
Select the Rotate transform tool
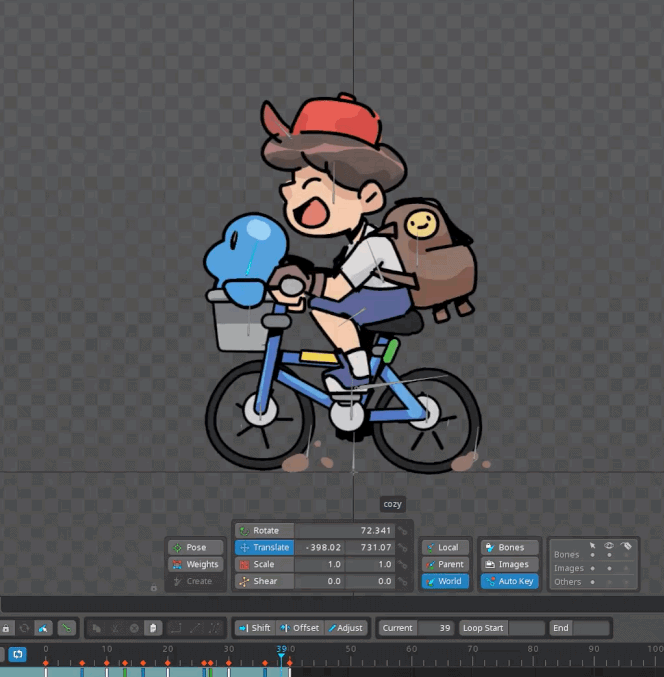(x=265, y=531)
